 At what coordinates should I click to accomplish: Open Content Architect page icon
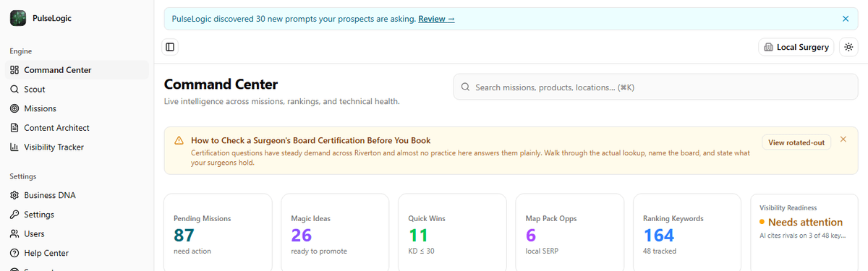(x=14, y=128)
